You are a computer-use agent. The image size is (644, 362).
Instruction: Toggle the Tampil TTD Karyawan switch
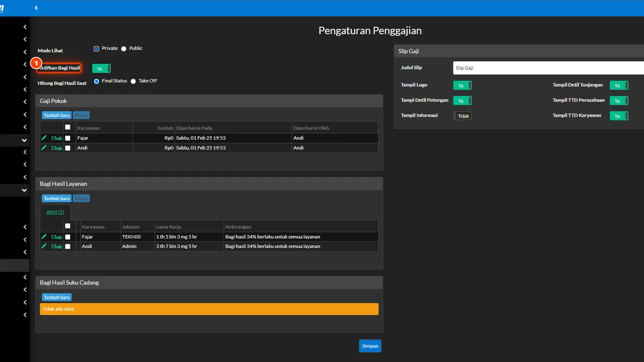click(x=619, y=116)
